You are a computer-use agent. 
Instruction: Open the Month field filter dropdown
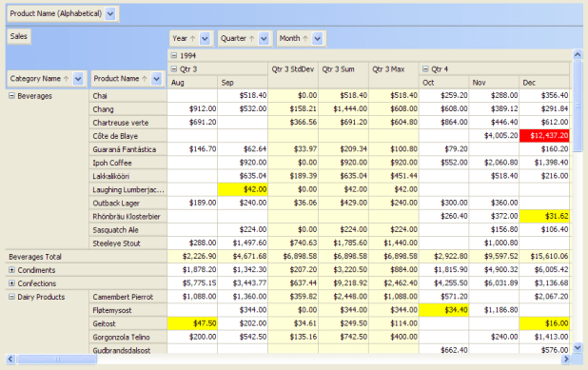318,38
